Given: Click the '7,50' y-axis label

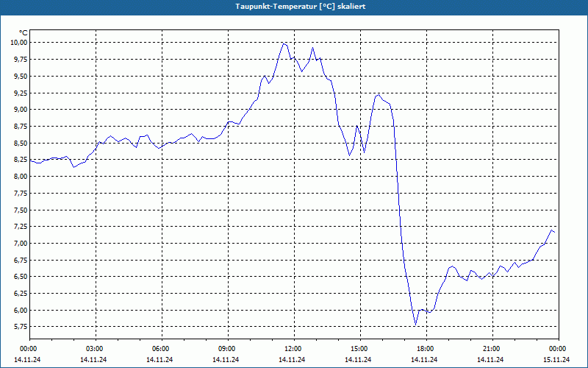Looking at the screenshot, I should tap(21, 210).
